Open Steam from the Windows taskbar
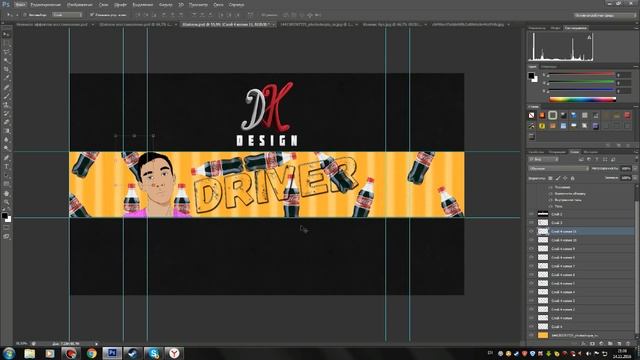 pos(132,353)
